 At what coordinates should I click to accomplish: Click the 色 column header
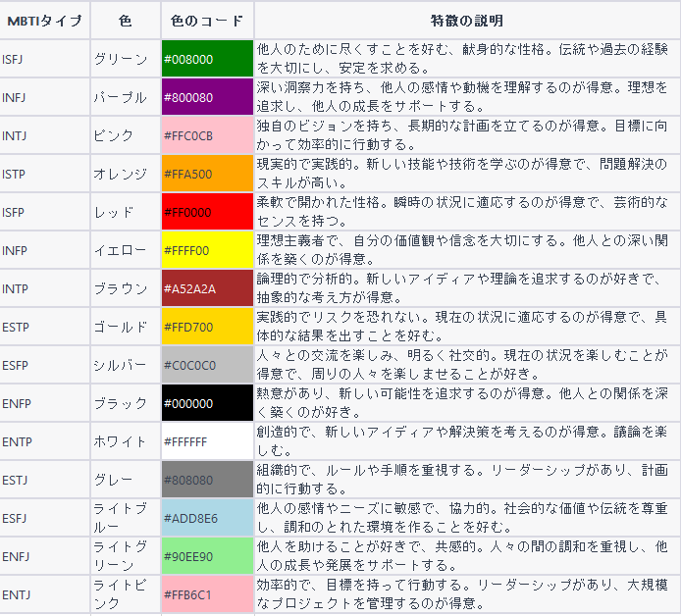(126, 21)
